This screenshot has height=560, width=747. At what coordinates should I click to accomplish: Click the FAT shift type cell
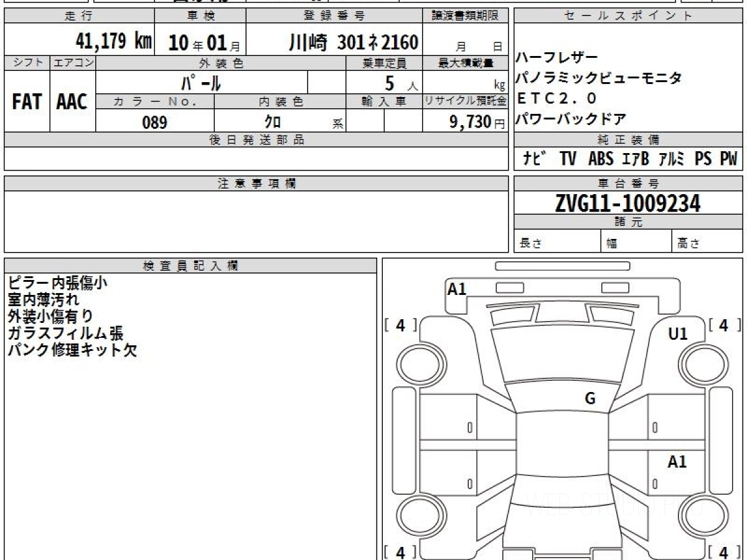pyautogui.click(x=27, y=101)
